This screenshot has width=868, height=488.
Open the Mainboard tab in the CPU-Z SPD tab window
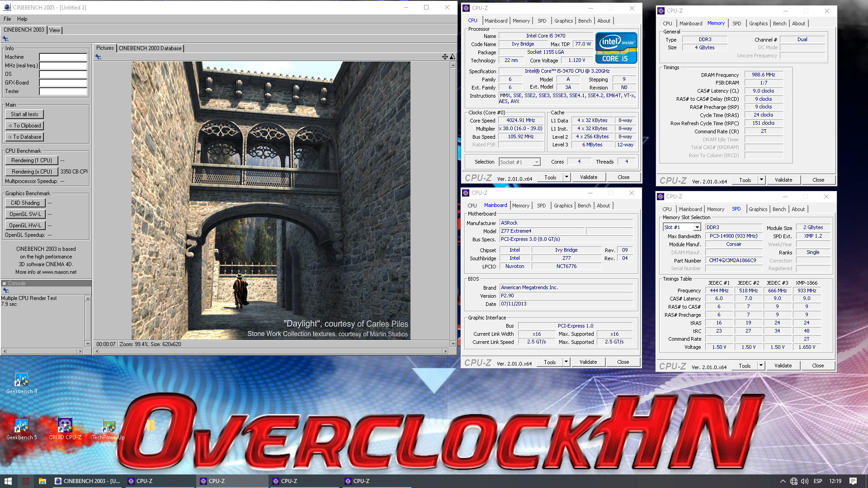pos(690,209)
